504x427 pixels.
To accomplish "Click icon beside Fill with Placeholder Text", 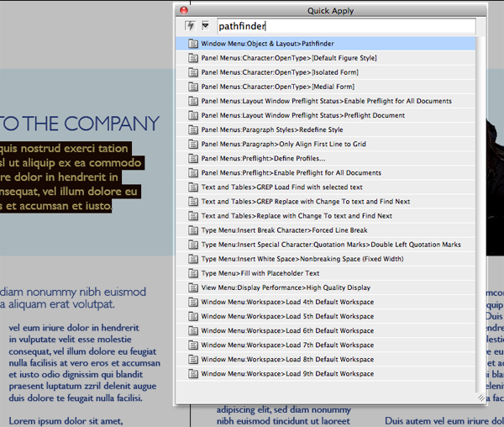I will (x=192, y=273).
